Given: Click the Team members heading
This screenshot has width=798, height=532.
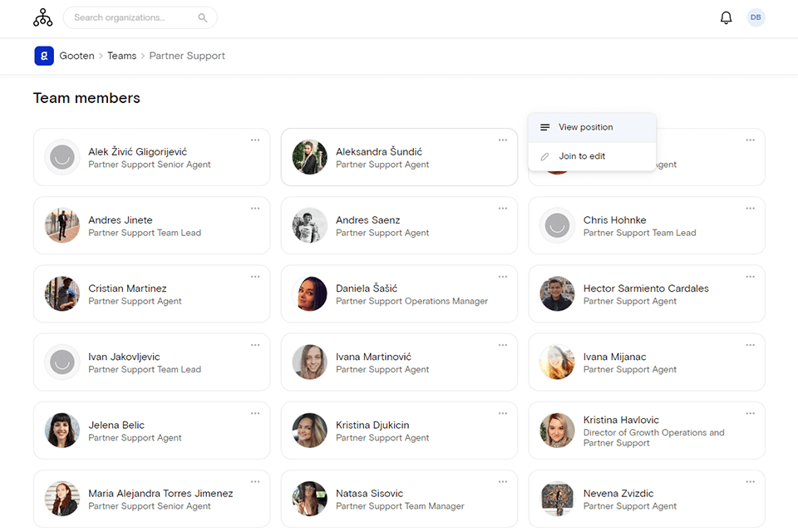Looking at the screenshot, I should [86, 98].
